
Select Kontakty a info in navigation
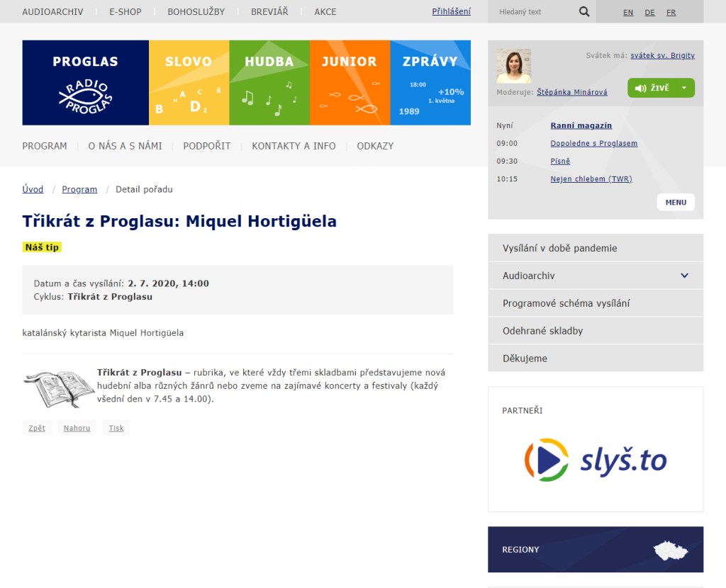[294, 146]
